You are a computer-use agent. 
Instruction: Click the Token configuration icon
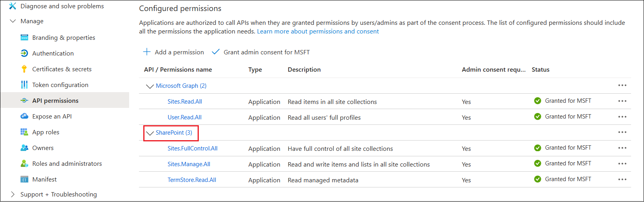click(x=24, y=85)
